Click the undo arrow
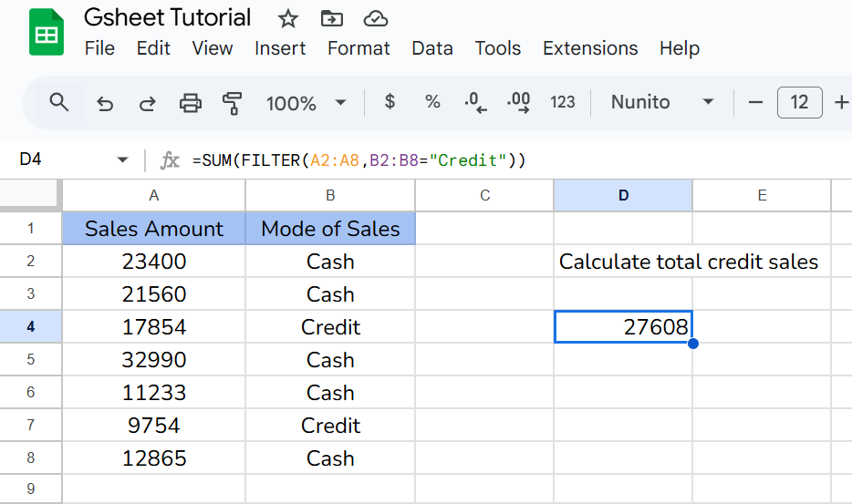This screenshot has height=504, width=852. click(x=105, y=103)
